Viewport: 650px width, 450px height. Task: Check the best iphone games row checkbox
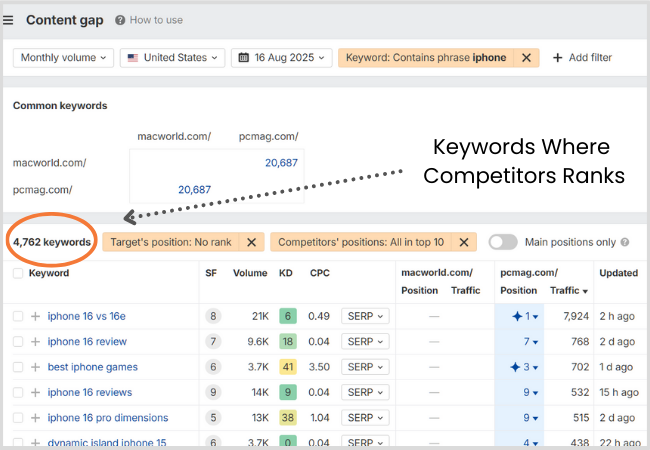point(18,367)
